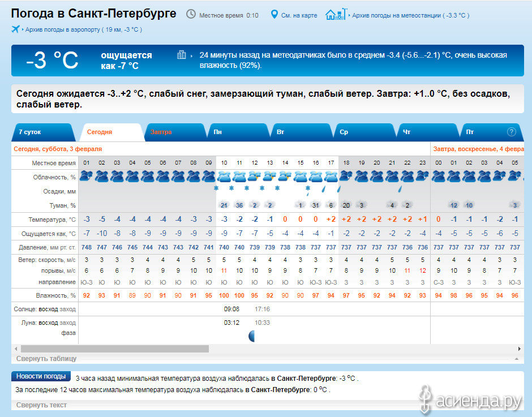Click the Сегодня, суббота, 3 февраля heading
This screenshot has height=417, width=532.
58,149
